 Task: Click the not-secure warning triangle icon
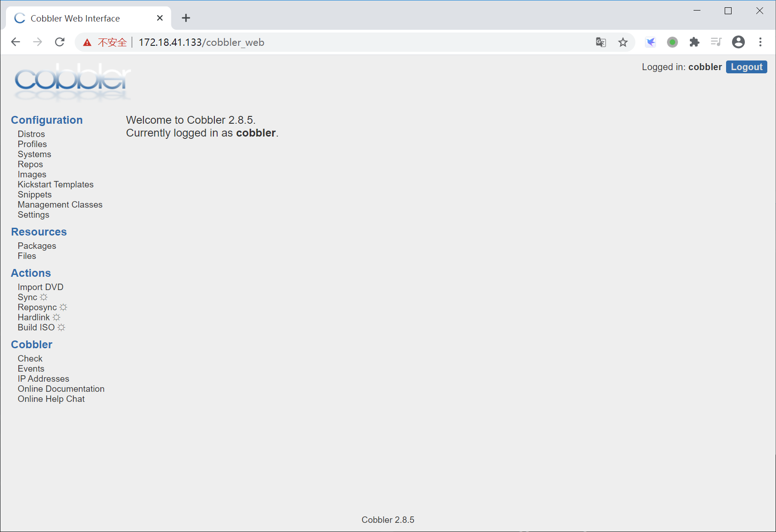tap(87, 43)
